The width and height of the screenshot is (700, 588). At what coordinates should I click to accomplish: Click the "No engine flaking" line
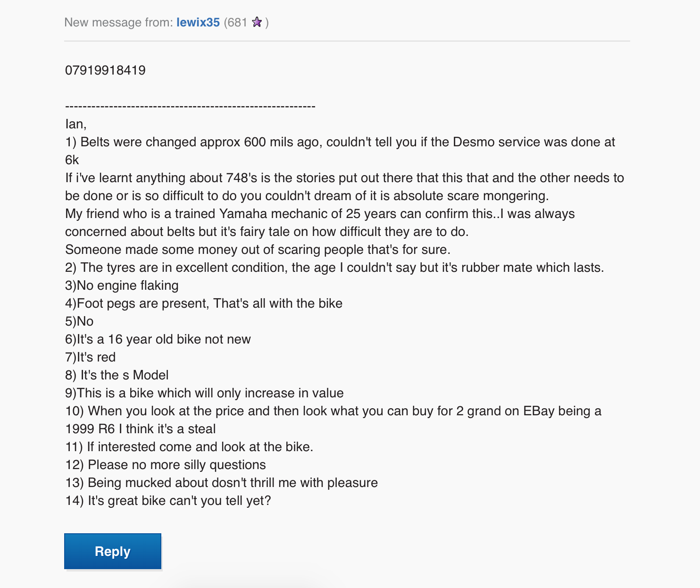tap(122, 286)
